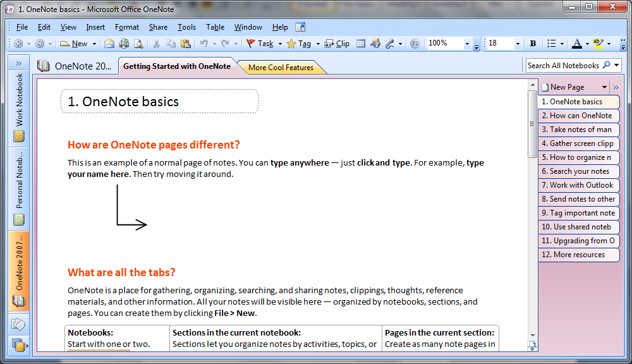Open the Share menu
The height and width of the screenshot is (364, 632).
(x=158, y=27)
